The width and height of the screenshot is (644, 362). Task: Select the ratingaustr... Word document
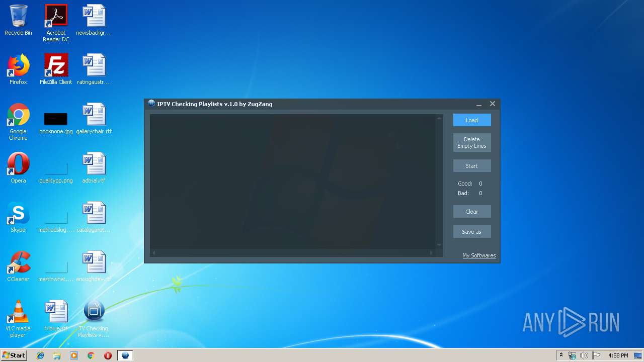(x=94, y=69)
